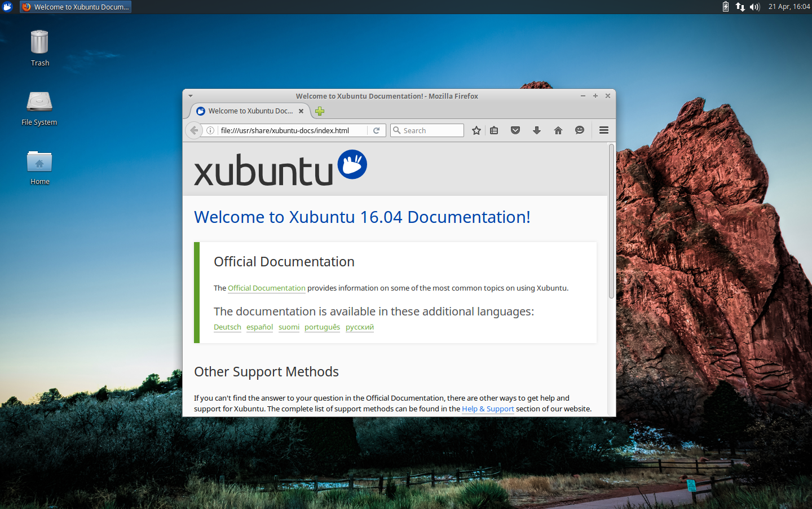
Task: Open the Xubuntu applications menu
Action: coord(6,7)
